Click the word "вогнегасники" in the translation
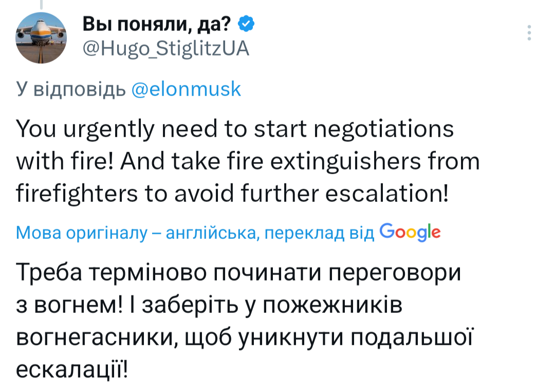This screenshot has width=555, height=392. (95, 337)
